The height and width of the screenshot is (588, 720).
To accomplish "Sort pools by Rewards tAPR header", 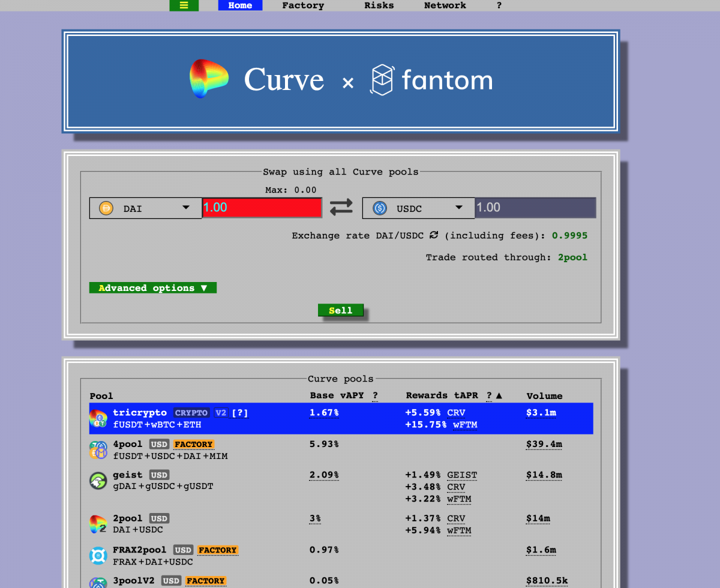I will point(443,395).
